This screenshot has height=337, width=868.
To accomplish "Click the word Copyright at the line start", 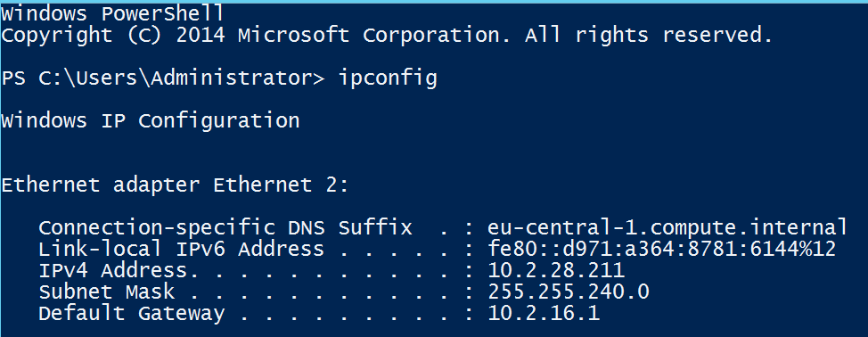I will click(x=56, y=36).
